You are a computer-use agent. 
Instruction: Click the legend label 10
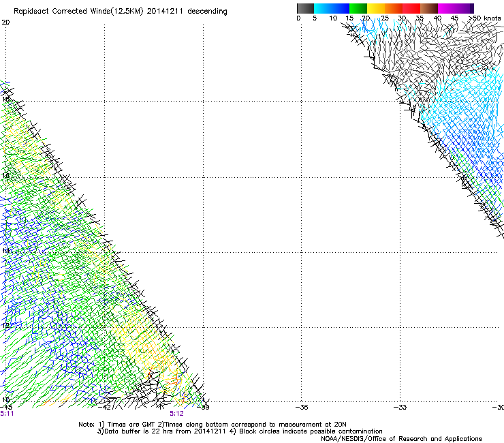[x=333, y=18]
